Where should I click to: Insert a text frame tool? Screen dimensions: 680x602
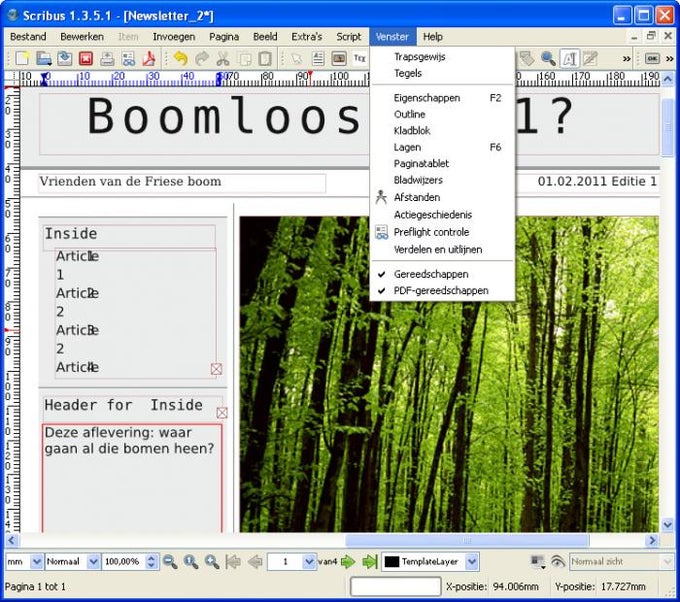[318, 58]
